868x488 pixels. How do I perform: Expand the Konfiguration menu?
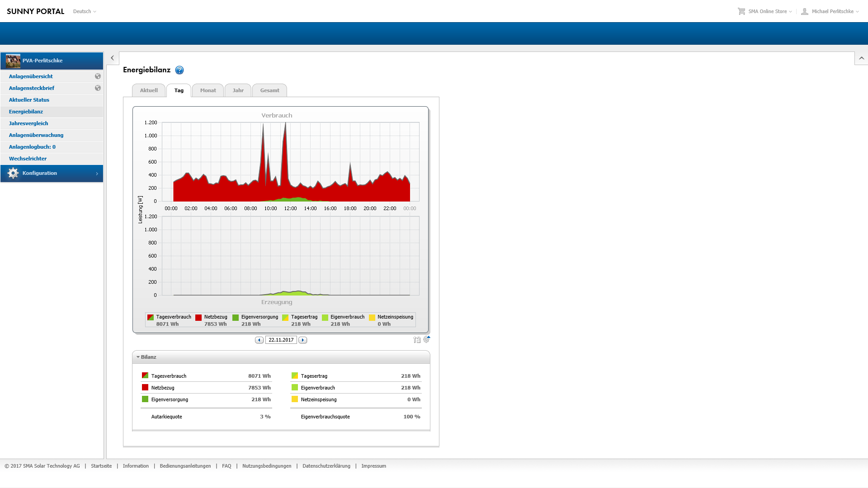click(x=52, y=173)
